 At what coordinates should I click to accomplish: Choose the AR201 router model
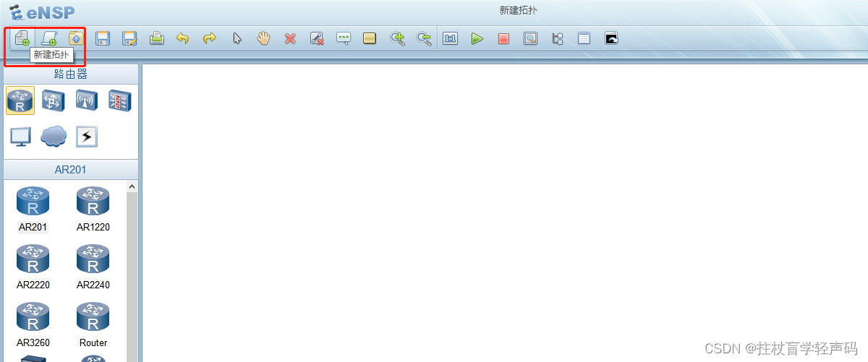tap(33, 210)
